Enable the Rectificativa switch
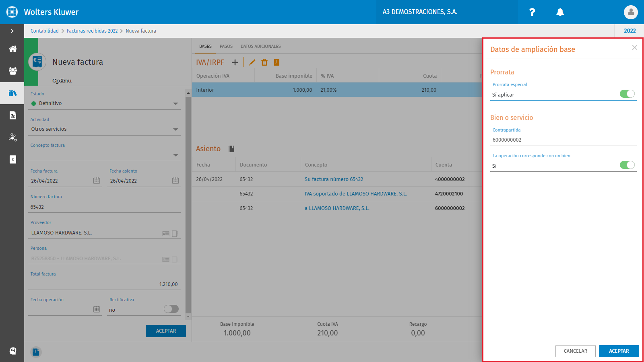644x362 pixels. pos(171,309)
